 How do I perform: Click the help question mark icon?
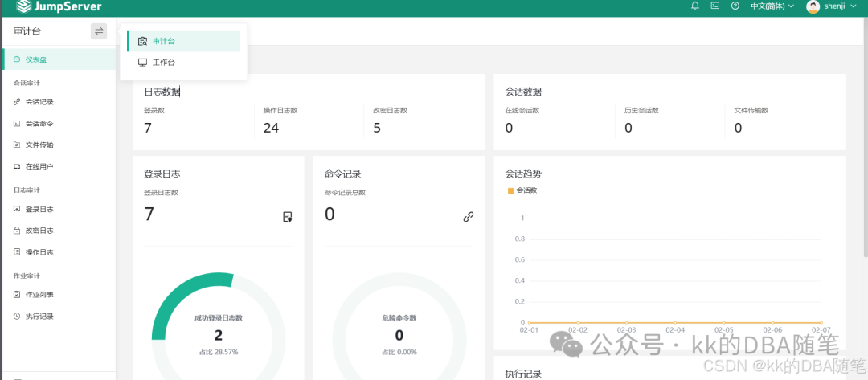click(x=735, y=6)
